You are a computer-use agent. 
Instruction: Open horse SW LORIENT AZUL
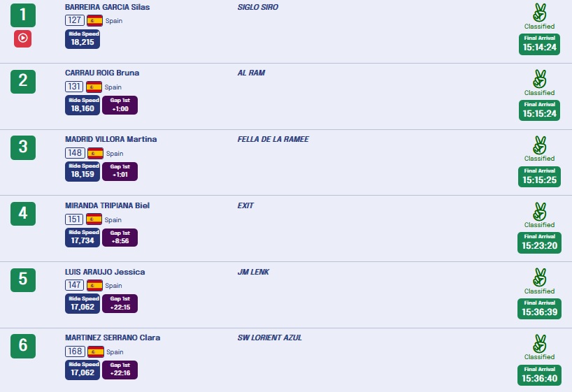pos(269,338)
